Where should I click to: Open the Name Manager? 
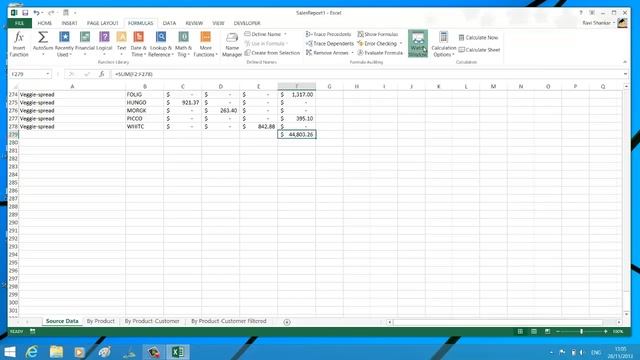(x=232, y=44)
